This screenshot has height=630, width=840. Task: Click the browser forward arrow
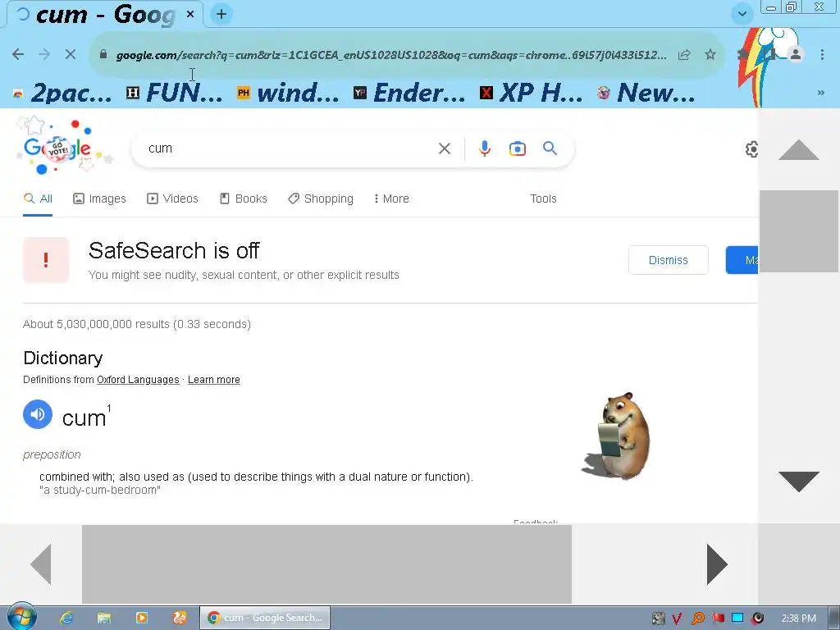44,54
